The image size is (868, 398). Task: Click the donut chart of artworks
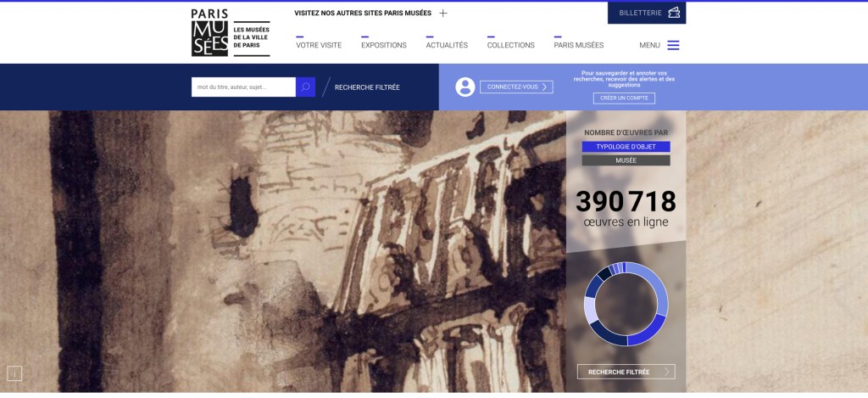click(626, 304)
